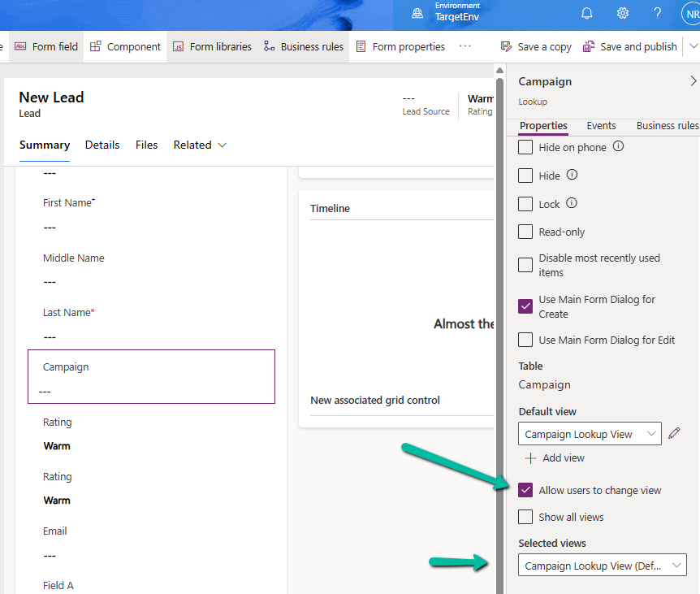Image resolution: width=700 pixels, height=594 pixels.
Task: Open the Business rules icon
Action: pyautogui.click(x=268, y=46)
